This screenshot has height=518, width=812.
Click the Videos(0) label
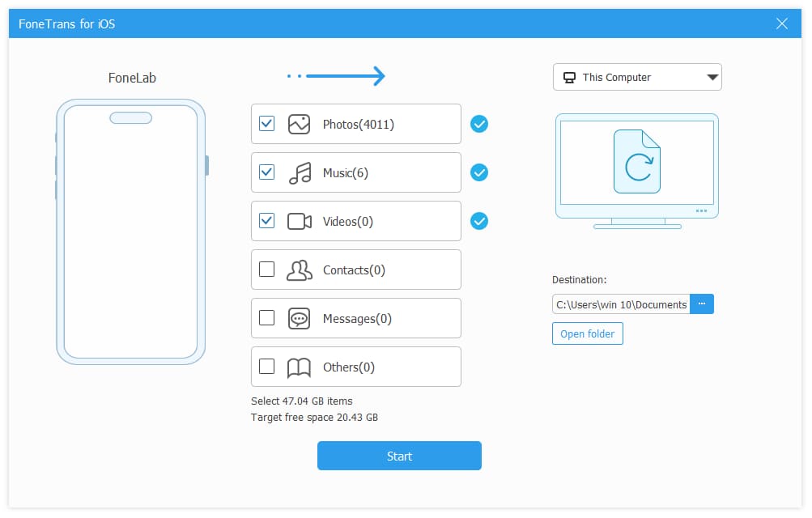(x=348, y=222)
